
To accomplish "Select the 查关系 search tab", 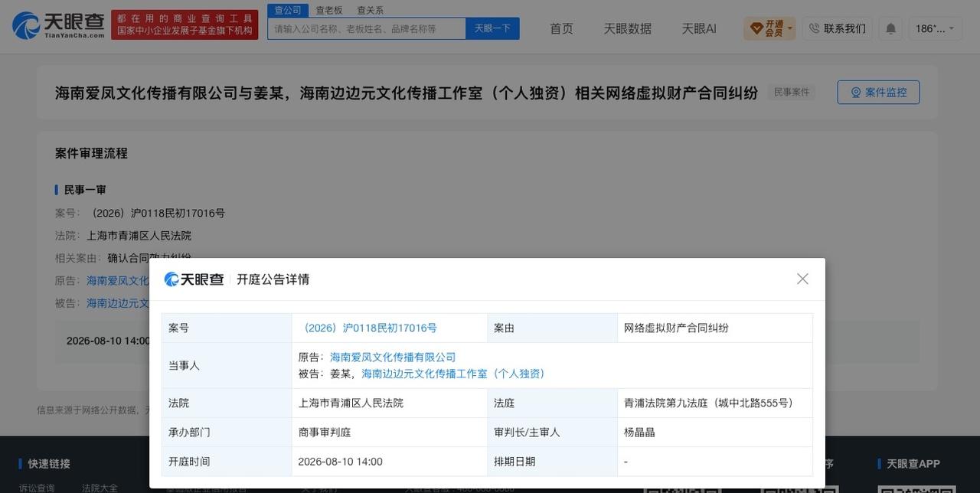I will [371, 10].
